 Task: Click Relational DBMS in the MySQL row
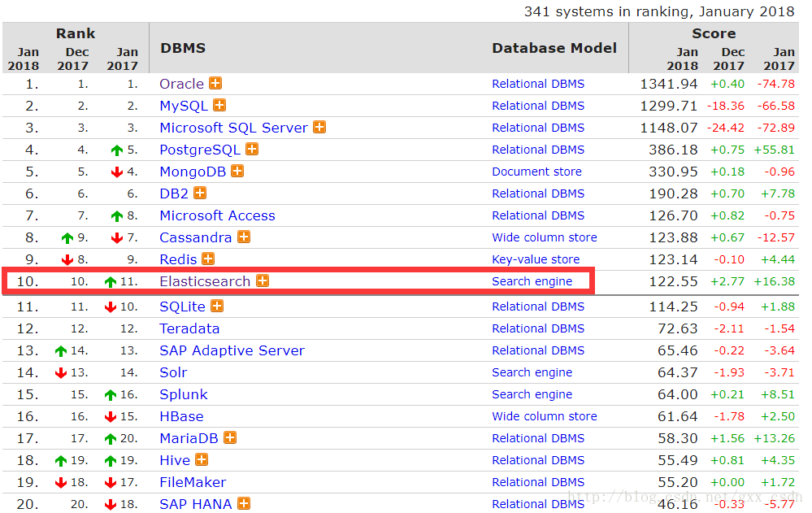pos(538,106)
